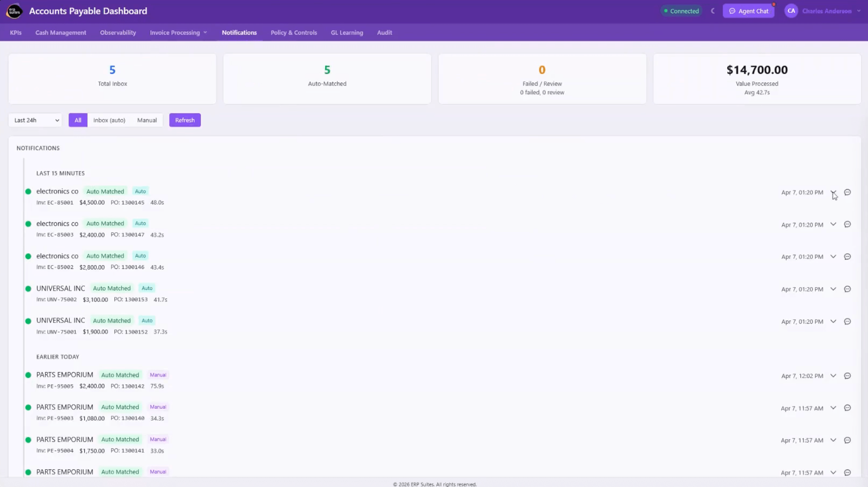Expand the Invoice Processing menu
Viewport: 868px width, 487px height.
(x=178, y=33)
